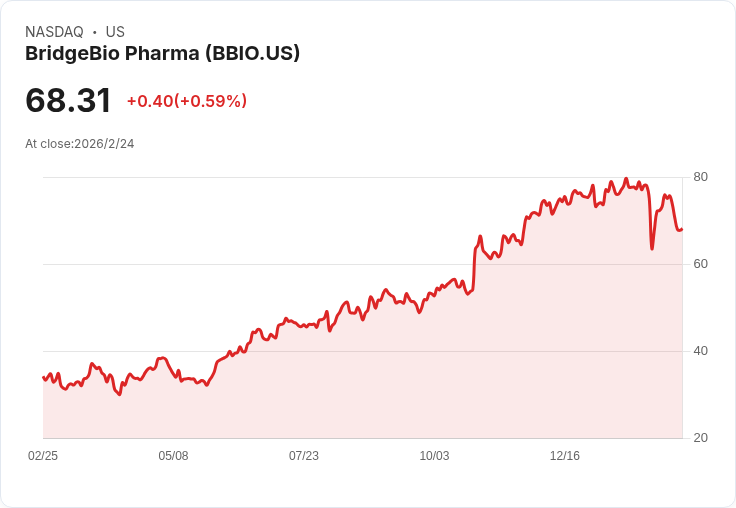Click the 60 value on y-axis

click(x=700, y=264)
